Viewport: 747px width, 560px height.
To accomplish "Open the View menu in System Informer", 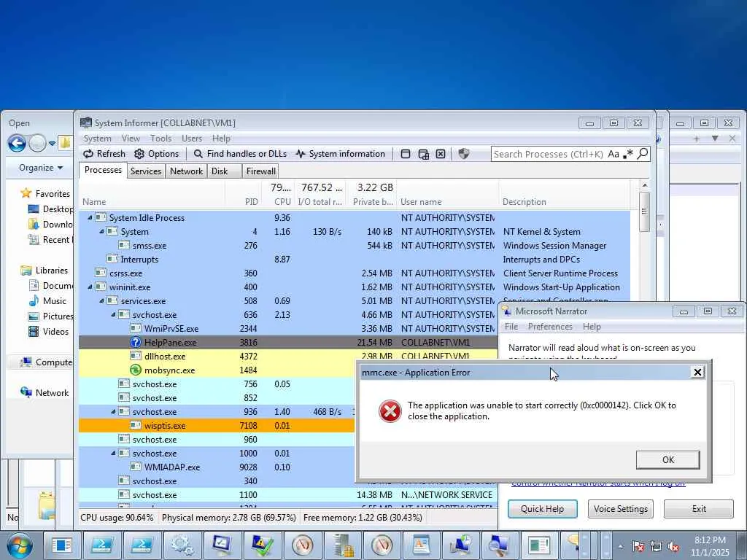I will (131, 139).
